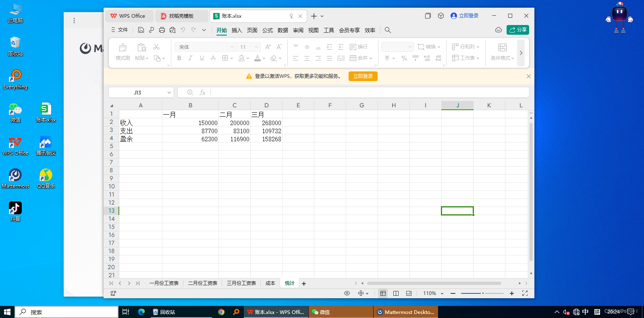Increase font size with A+ icon
This screenshot has width=644, height=318.
pos(268,47)
